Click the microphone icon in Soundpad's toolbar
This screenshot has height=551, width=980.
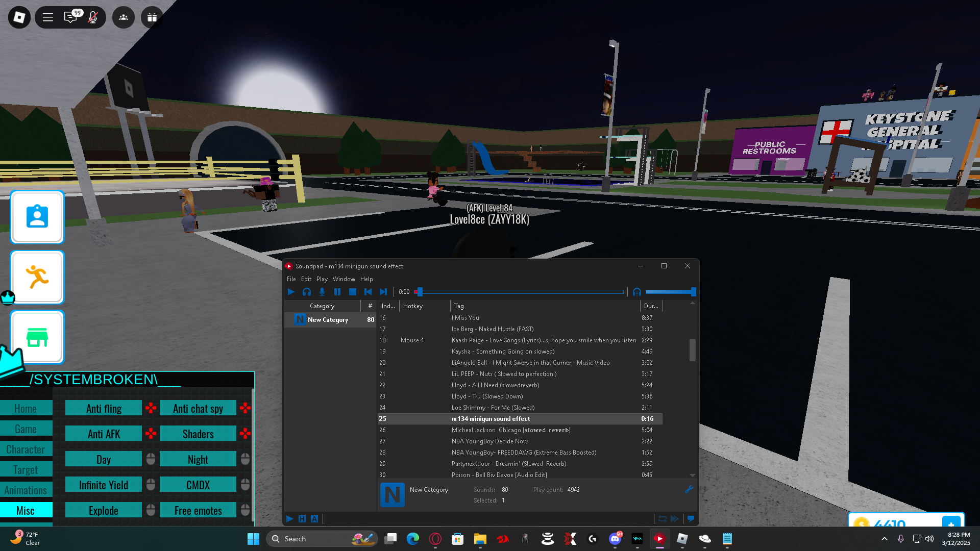click(x=322, y=292)
